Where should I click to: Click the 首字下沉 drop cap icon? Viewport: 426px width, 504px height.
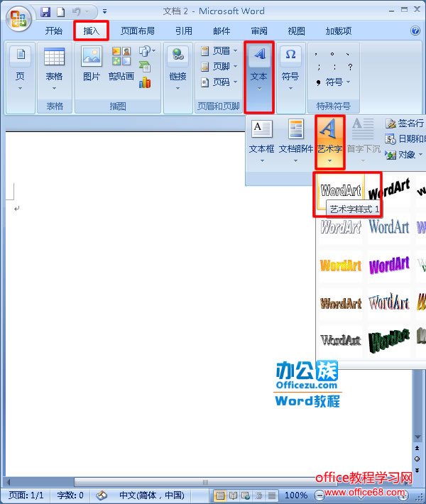click(x=364, y=128)
